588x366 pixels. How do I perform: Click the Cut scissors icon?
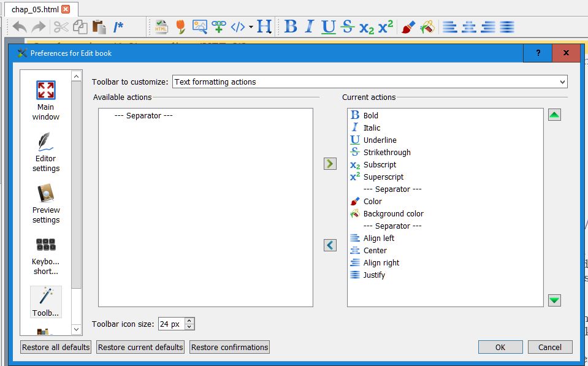(61, 27)
